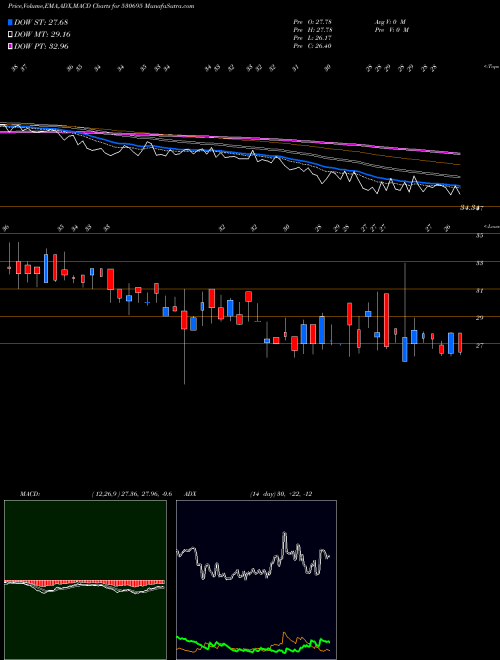Click the white DOW MT legend swatch
500x660 pixels.
click(x=10, y=35)
